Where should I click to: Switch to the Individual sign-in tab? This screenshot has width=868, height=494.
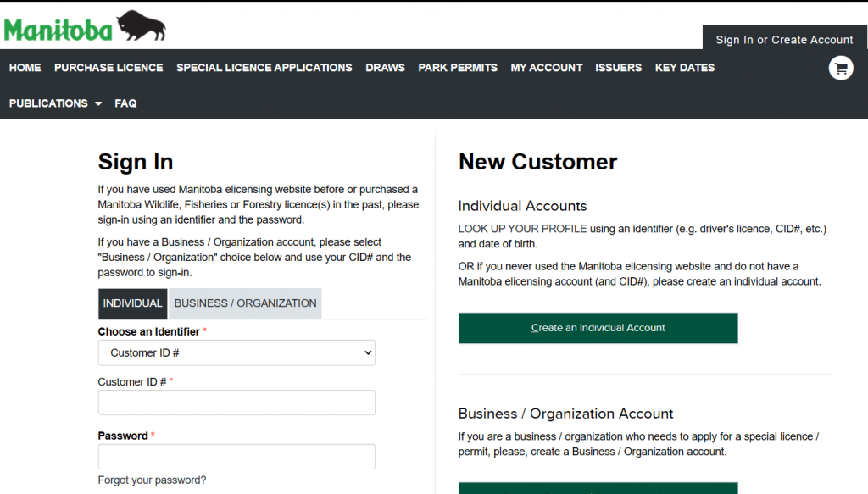(132, 303)
